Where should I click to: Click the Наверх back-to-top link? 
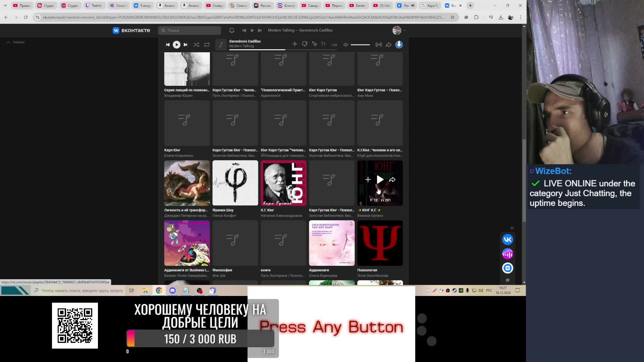(16, 42)
